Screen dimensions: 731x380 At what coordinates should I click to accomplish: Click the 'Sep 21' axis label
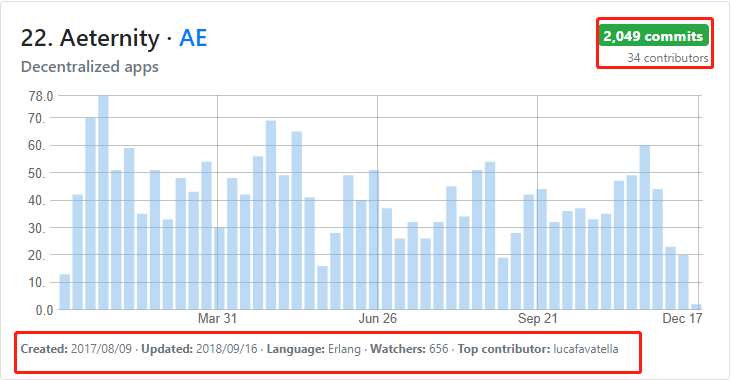click(538, 318)
